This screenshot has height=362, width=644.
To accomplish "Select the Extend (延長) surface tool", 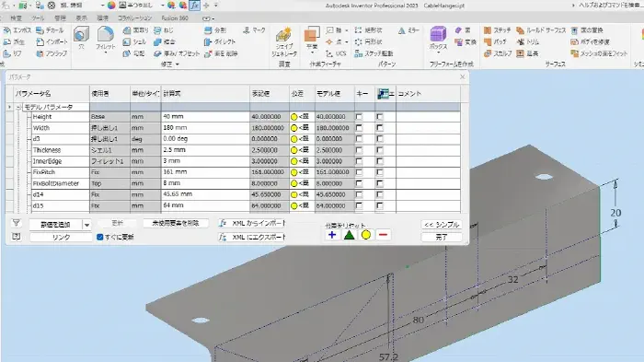I will point(527,53).
